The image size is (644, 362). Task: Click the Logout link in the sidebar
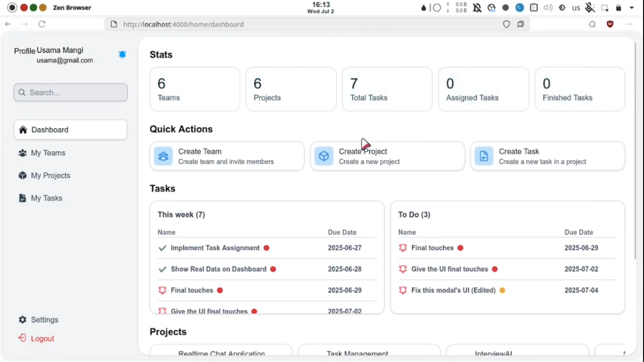click(x=42, y=338)
